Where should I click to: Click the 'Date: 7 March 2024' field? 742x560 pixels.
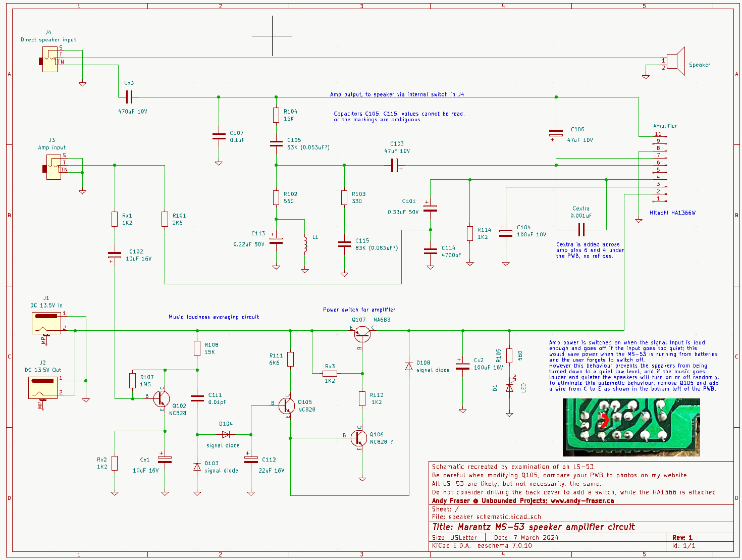tap(526, 538)
